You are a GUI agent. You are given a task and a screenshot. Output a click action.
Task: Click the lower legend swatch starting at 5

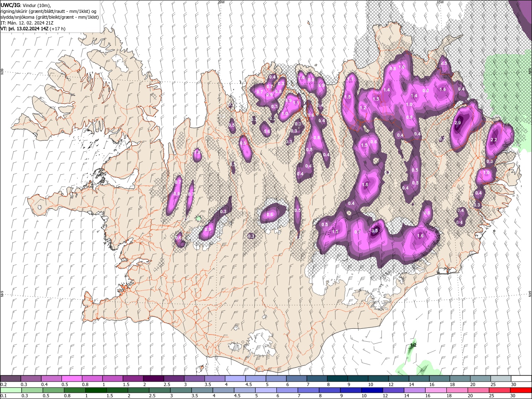coord(266,390)
